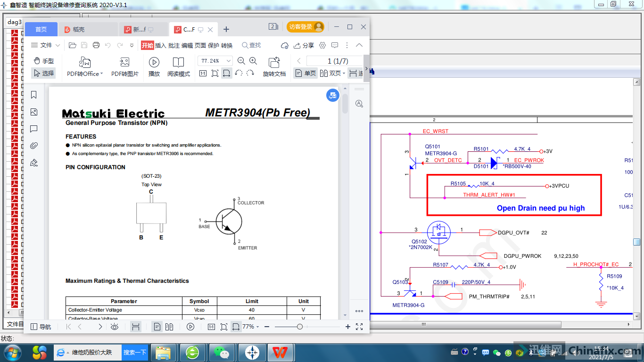Select the 编辑 ribbon tab

click(x=187, y=45)
